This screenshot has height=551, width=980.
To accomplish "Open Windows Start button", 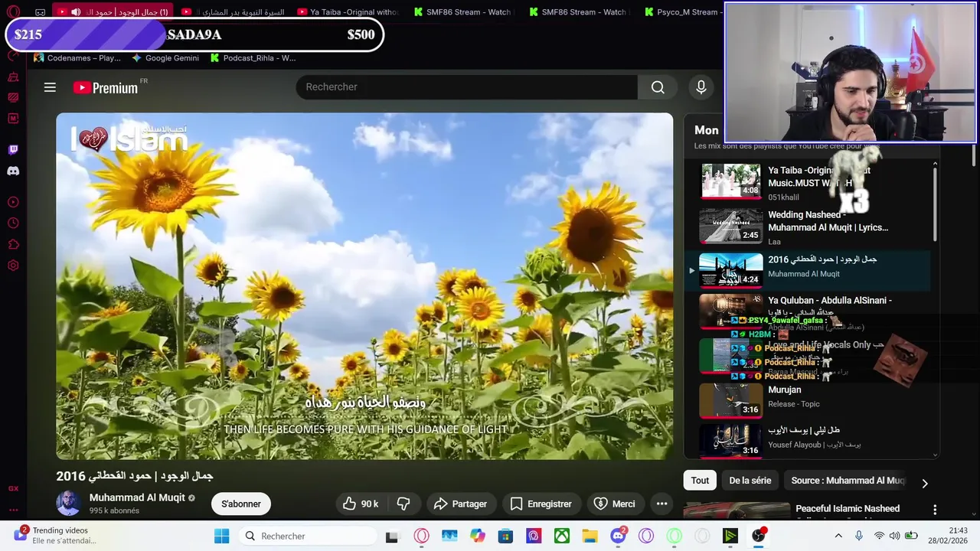I will 221,536.
